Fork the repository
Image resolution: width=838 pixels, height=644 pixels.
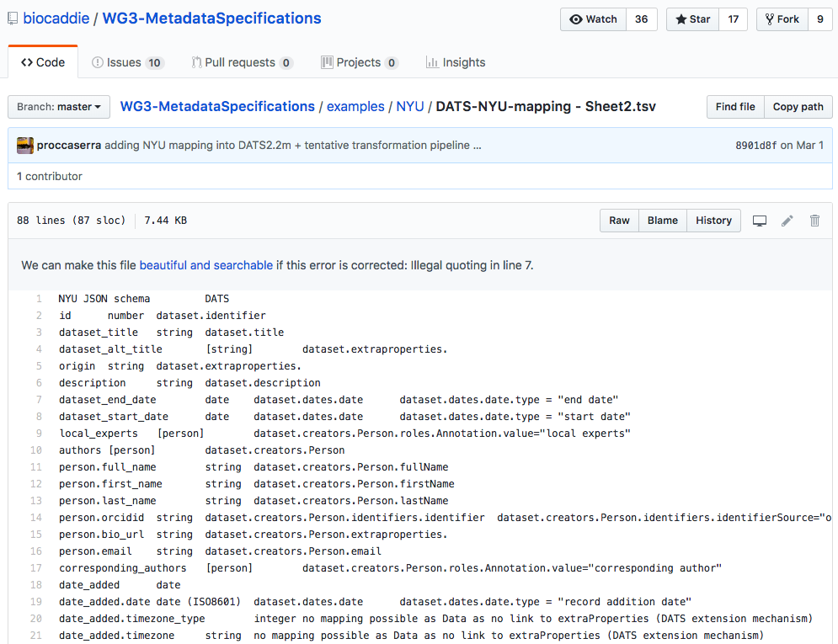782,19
